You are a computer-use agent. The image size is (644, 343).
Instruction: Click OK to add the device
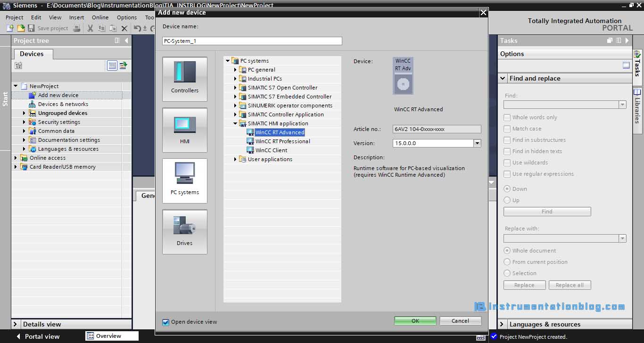click(x=415, y=321)
